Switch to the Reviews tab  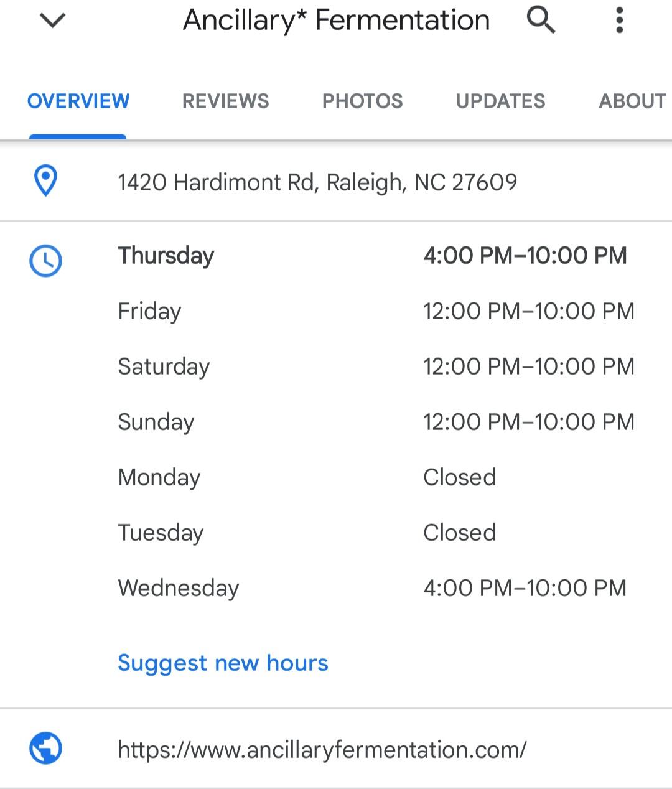(x=225, y=101)
